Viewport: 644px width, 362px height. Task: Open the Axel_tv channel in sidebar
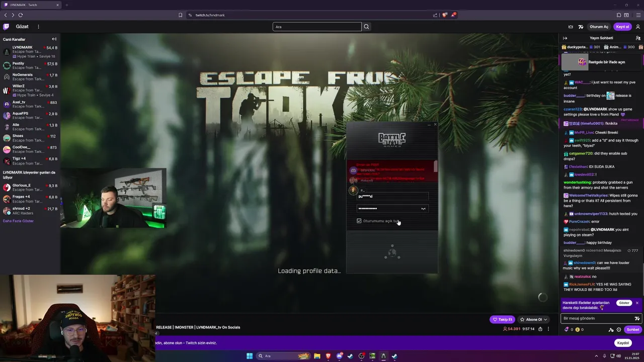pos(30,104)
